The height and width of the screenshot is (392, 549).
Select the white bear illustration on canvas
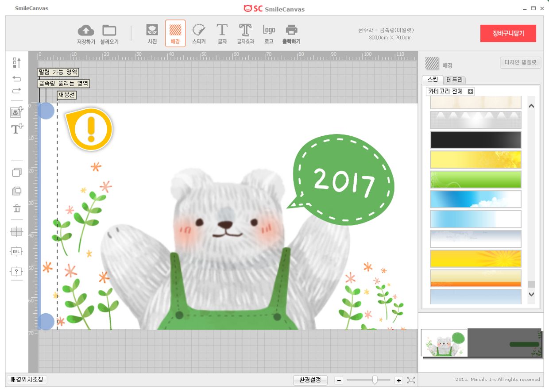pyautogui.click(x=225, y=248)
